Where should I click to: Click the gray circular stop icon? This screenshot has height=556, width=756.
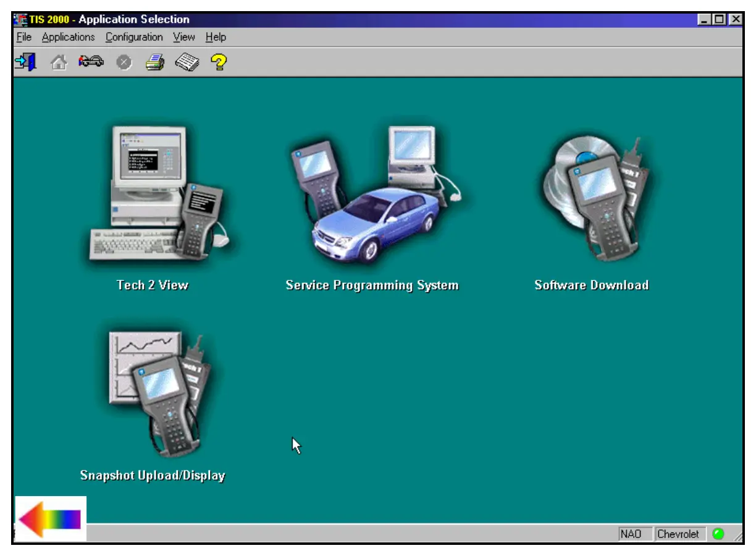pos(124,63)
